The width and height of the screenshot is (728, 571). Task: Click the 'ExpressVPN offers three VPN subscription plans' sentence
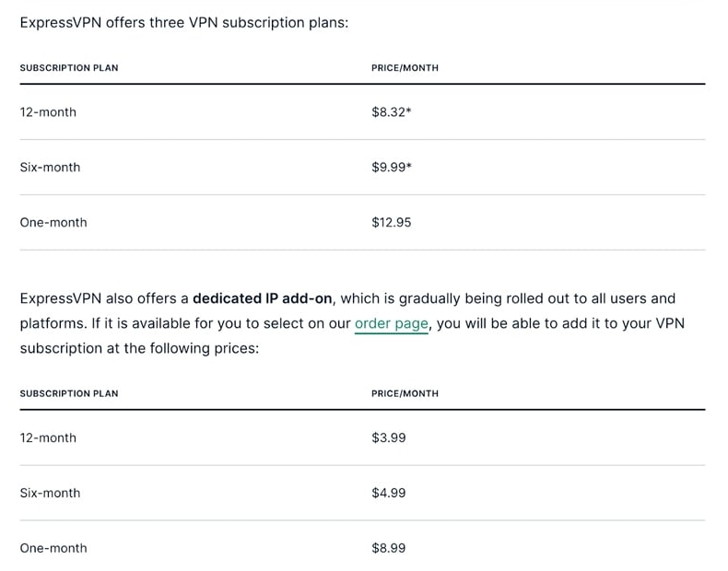point(184,21)
